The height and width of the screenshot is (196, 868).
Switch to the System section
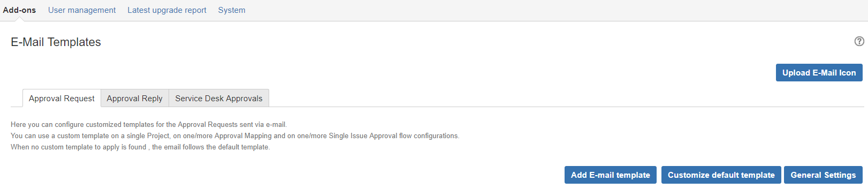click(x=232, y=10)
